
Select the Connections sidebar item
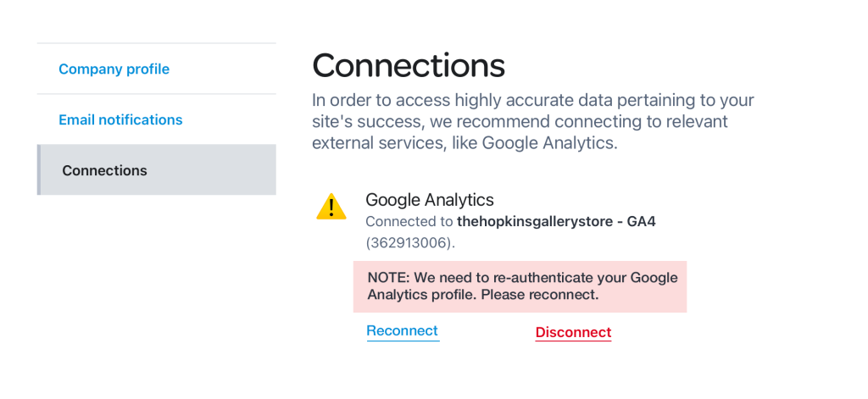[157, 170]
